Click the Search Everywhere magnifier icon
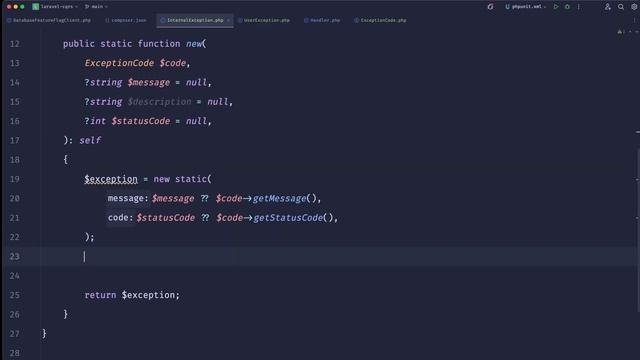 (x=621, y=7)
